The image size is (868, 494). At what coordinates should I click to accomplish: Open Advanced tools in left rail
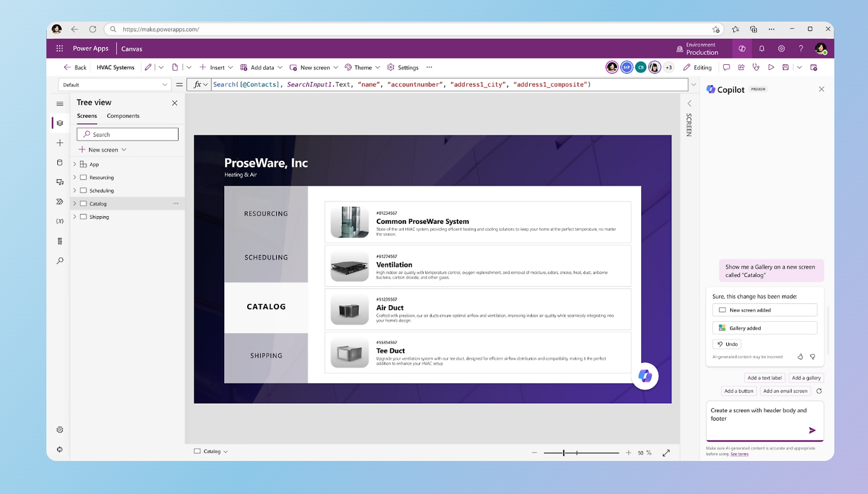coord(60,241)
